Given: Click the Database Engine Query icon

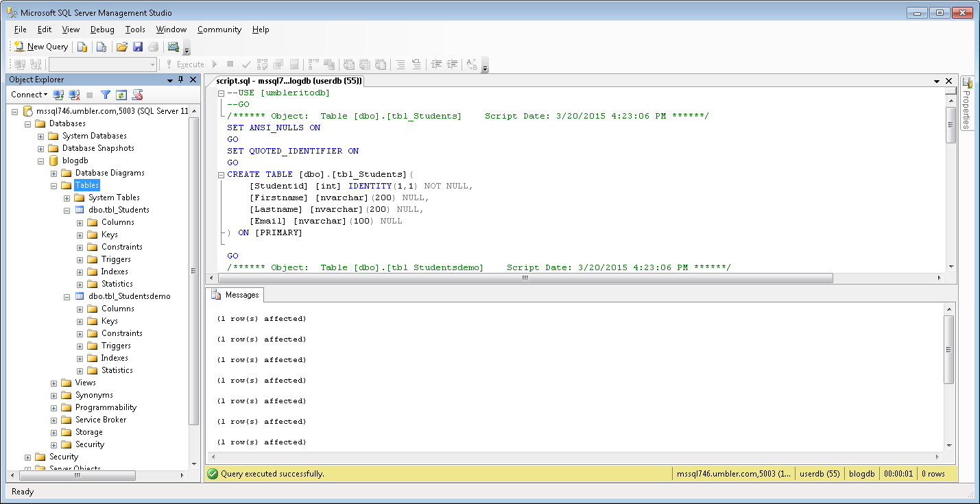Looking at the screenshot, I should point(82,47).
